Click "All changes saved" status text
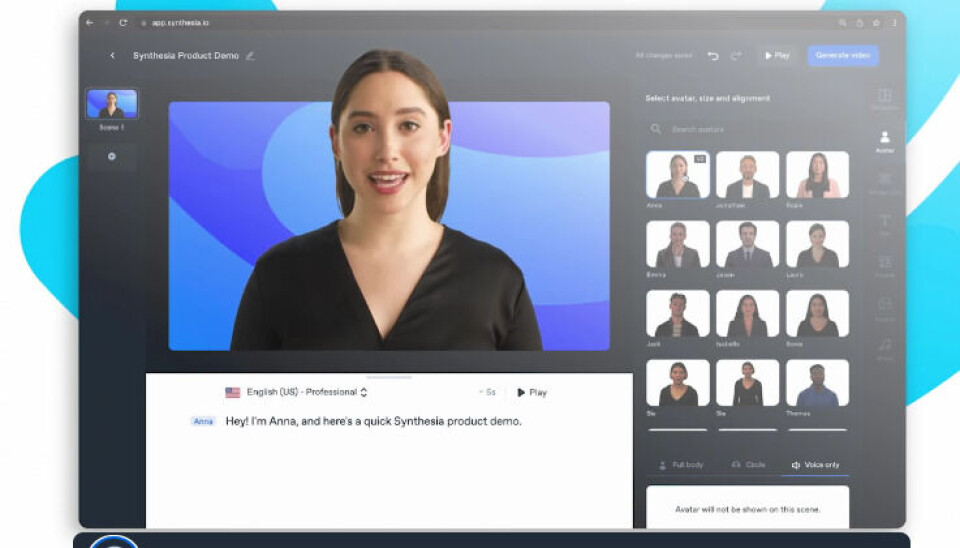Screen dimensions: 960x548 (x=664, y=56)
